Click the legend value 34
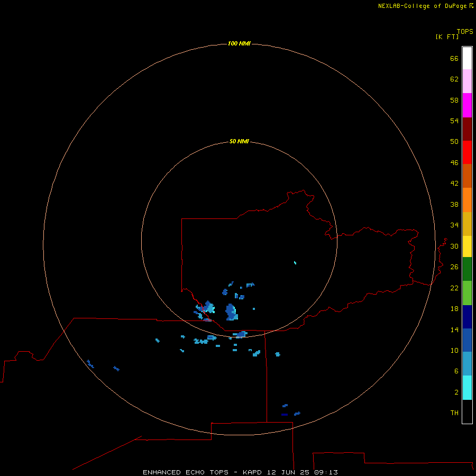Screen dimensions: 476x476 (454, 225)
